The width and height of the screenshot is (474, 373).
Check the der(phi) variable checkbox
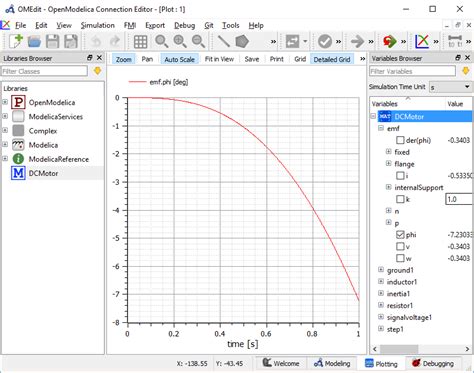(400, 140)
